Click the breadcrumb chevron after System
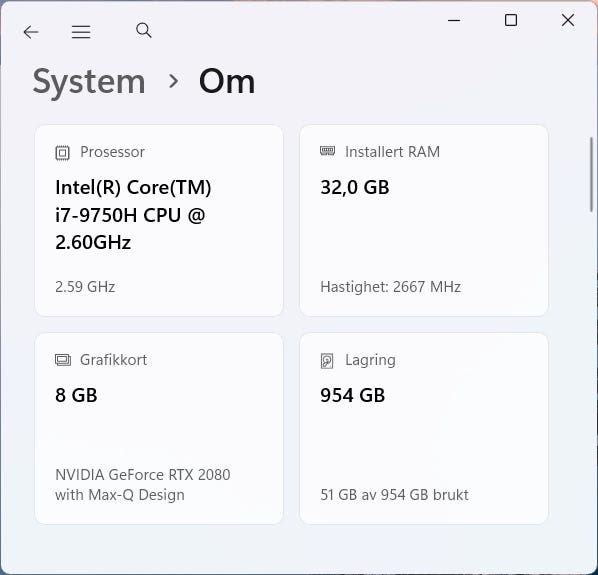 pos(174,81)
